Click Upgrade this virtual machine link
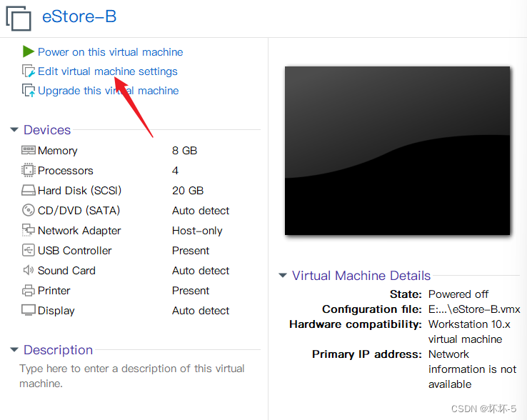The height and width of the screenshot is (420, 527). (x=109, y=91)
